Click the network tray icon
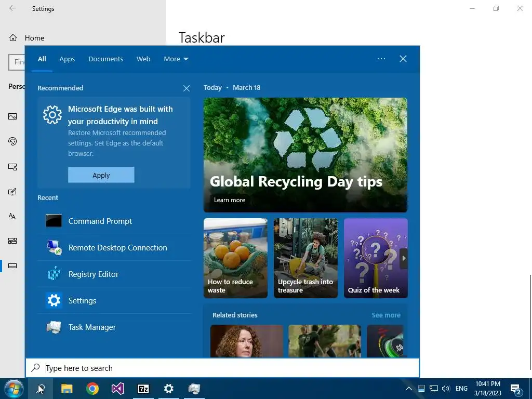The image size is (532, 399). click(x=434, y=389)
